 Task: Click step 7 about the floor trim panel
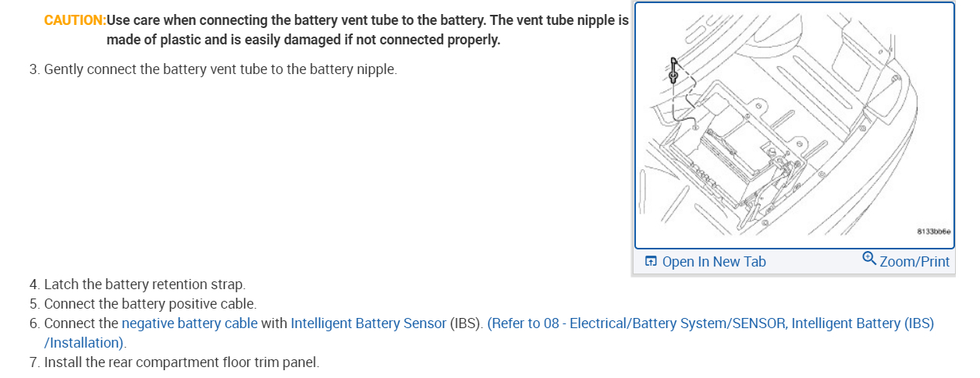pos(181,362)
